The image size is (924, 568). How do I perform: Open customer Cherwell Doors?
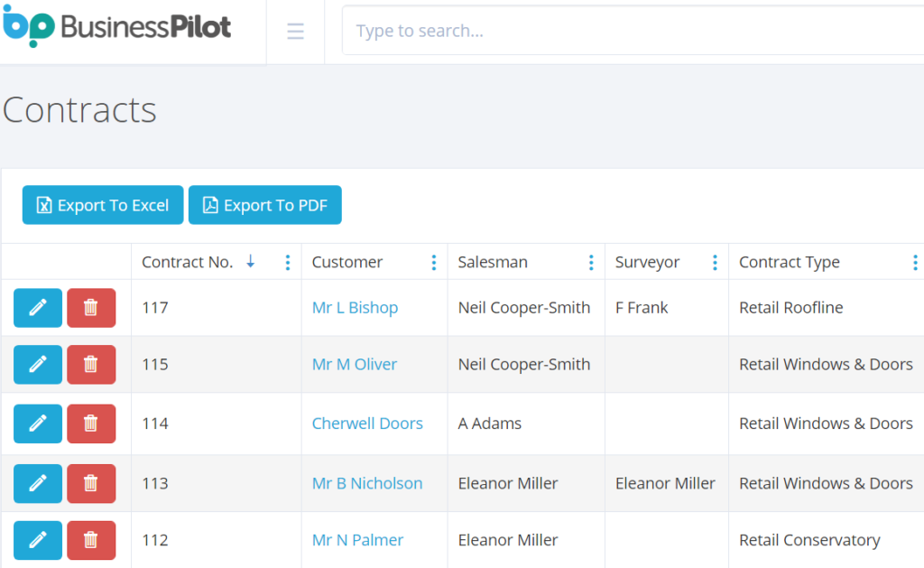click(367, 423)
